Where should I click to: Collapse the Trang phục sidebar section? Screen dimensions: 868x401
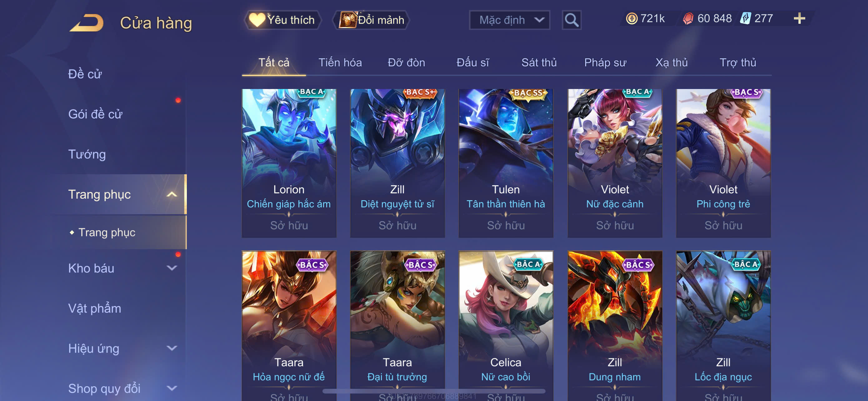click(172, 194)
